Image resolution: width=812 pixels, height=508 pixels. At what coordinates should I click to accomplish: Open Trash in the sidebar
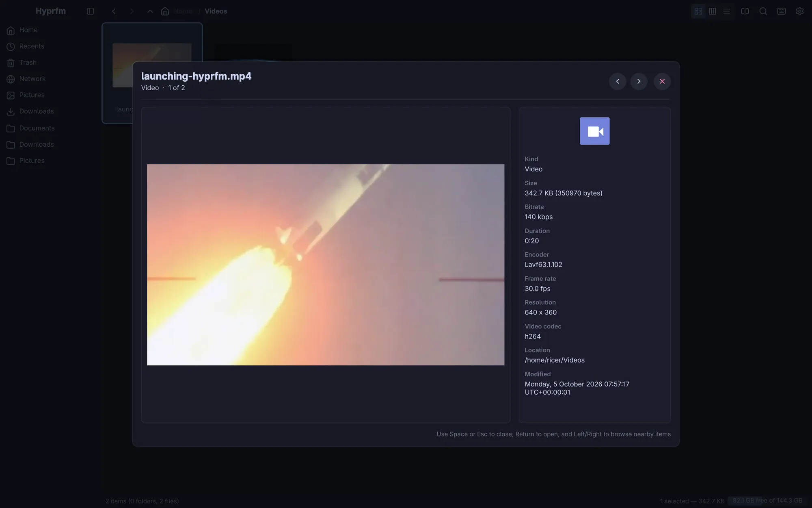point(50,63)
